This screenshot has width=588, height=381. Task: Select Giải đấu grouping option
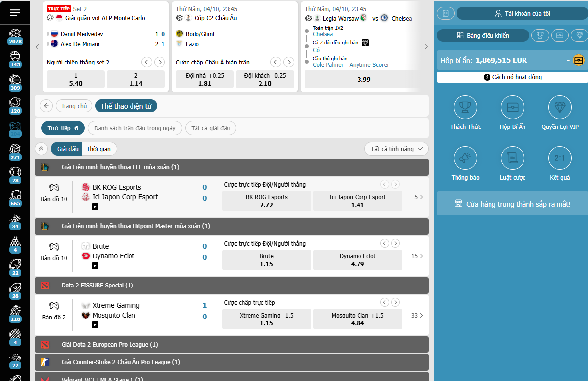click(67, 149)
